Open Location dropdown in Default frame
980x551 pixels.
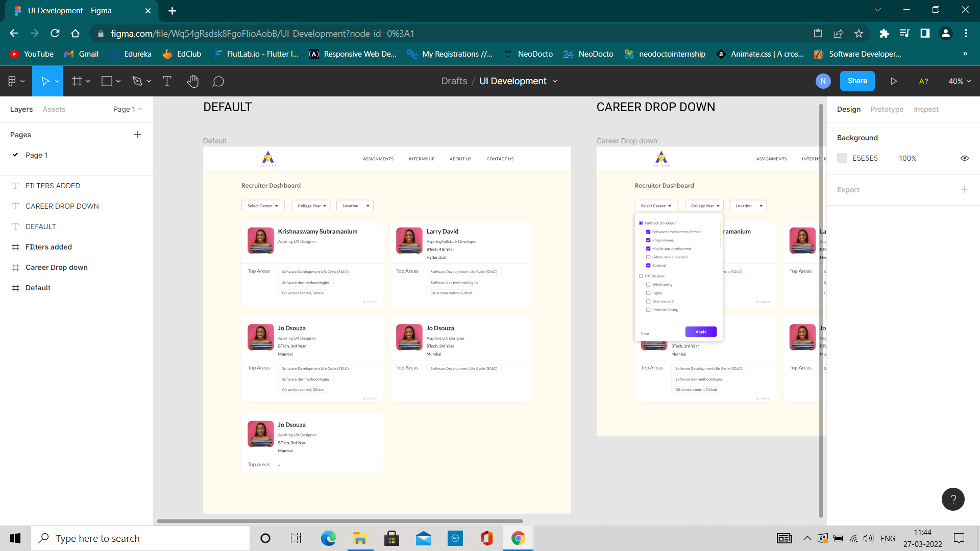(355, 206)
